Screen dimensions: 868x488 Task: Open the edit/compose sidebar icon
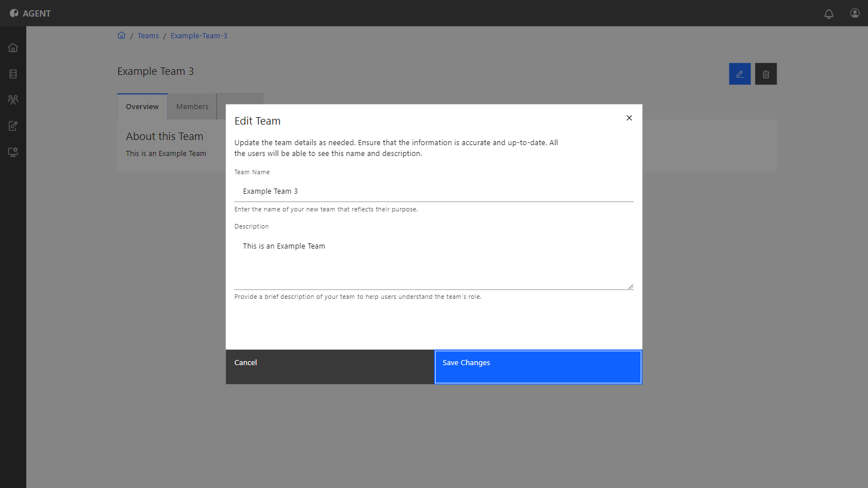13,126
